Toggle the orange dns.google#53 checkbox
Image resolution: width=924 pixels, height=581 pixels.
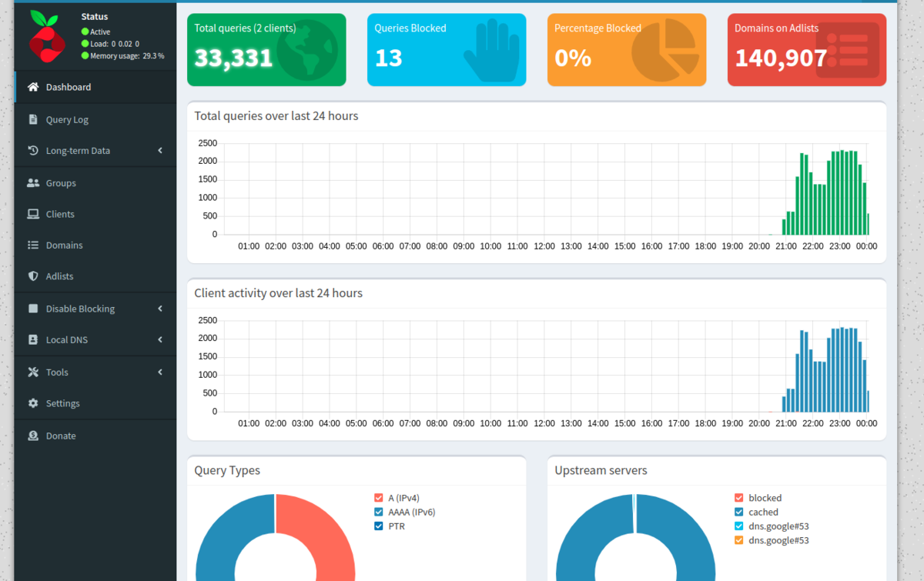(738, 540)
